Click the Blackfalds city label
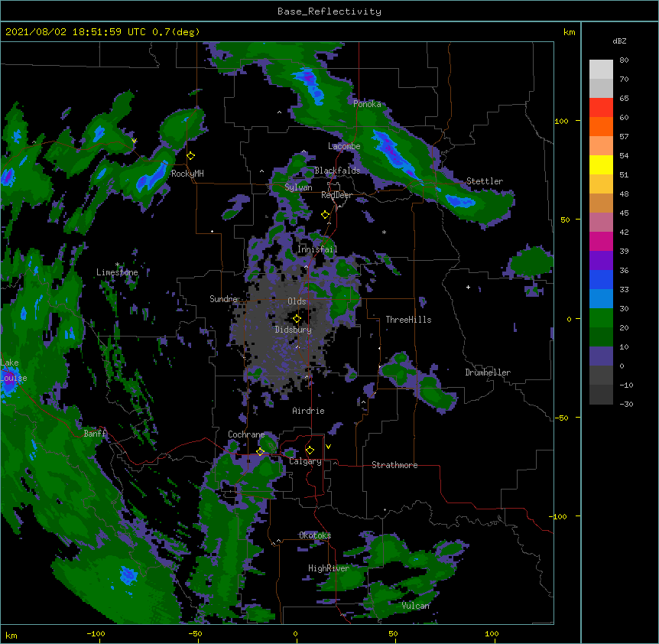Image resolution: width=659 pixels, height=644 pixels. (337, 171)
